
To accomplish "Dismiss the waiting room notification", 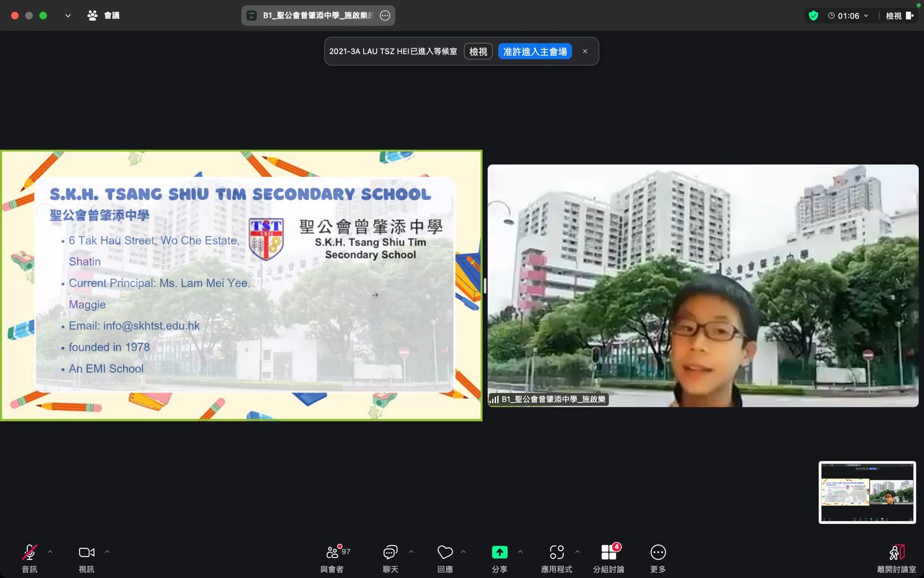I will point(585,51).
